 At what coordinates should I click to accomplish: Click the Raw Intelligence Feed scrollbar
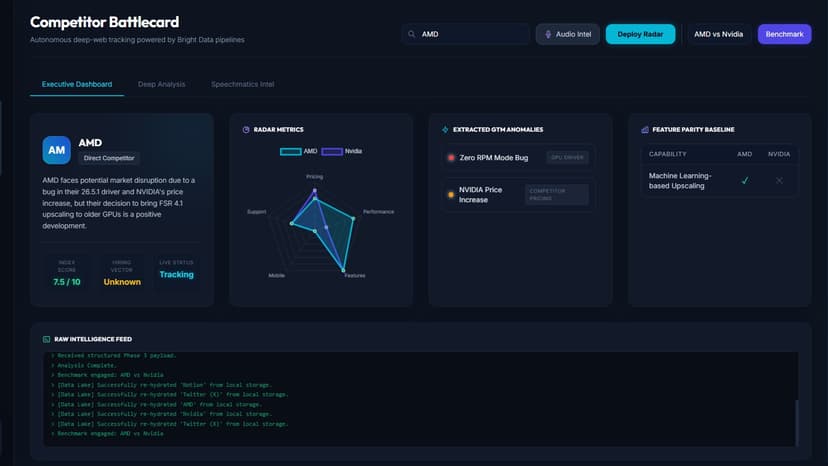tap(796, 423)
